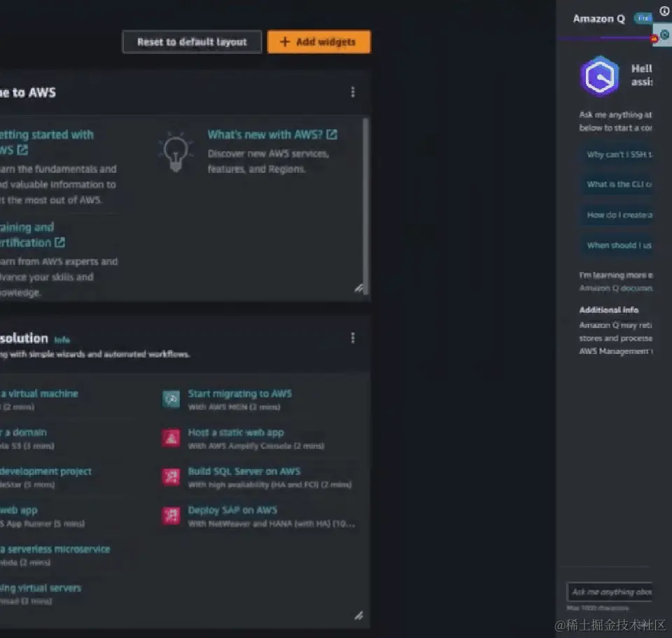The width and height of the screenshot is (672, 638).
Task: Click the Deploy SAP on AWS icon
Action: [x=171, y=516]
